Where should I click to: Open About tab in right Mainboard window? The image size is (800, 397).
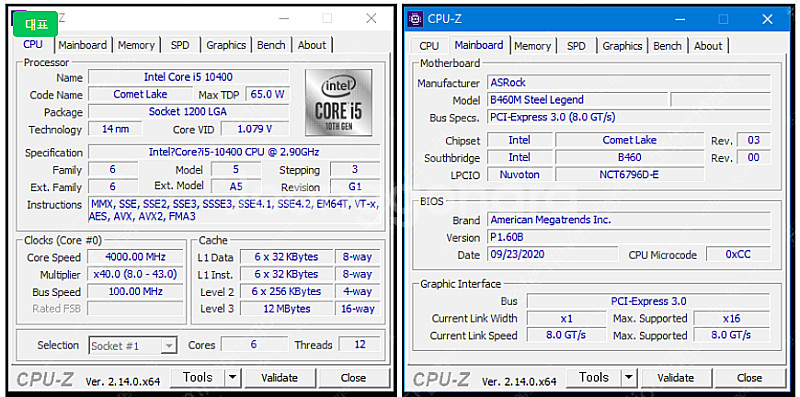click(708, 45)
